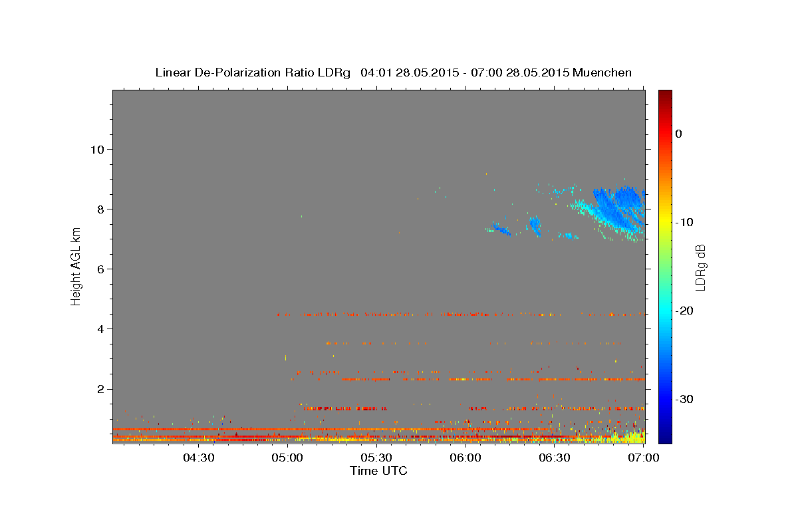
Task: Click the 04:30 time tick label
Action: coord(198,458)
